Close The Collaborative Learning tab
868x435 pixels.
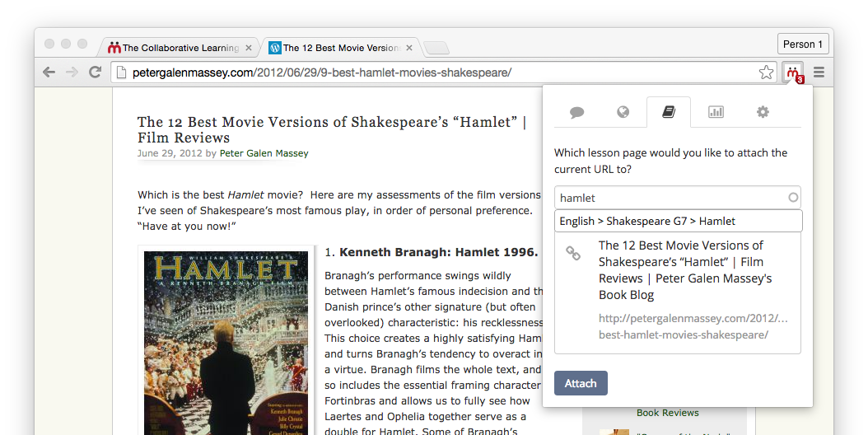coord(249,49)
